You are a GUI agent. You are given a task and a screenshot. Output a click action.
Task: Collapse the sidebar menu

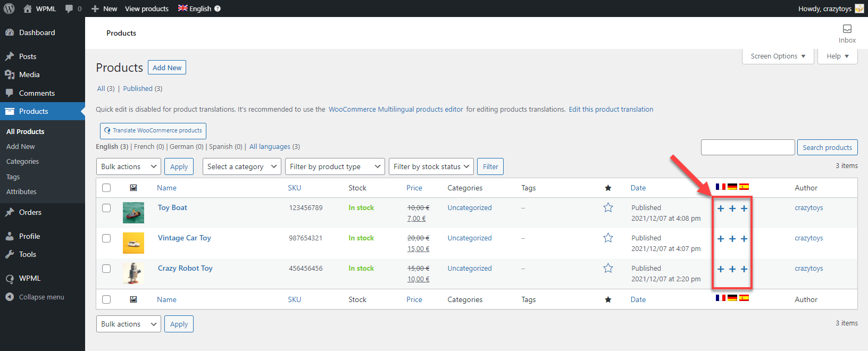pyautogui.click(x=35, y=297)
